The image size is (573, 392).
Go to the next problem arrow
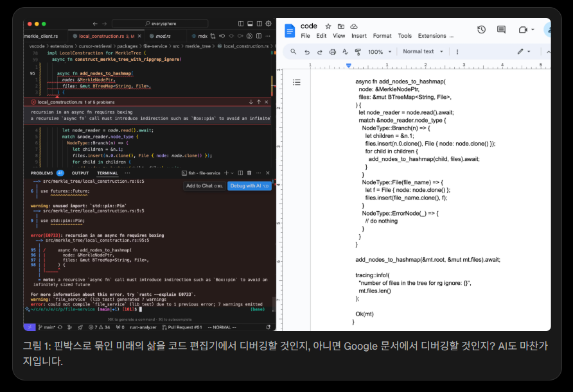(x=251, y=102)
